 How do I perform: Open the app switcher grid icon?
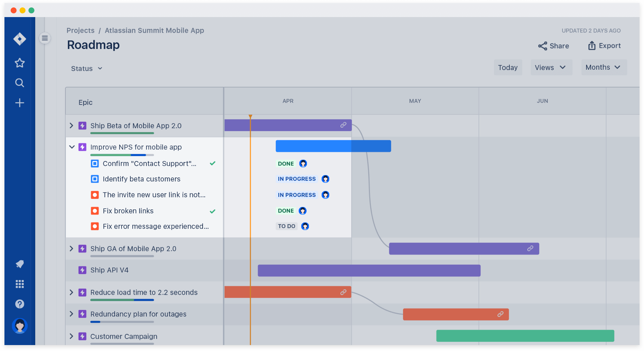pyautogui.click(x=20, y=284)
